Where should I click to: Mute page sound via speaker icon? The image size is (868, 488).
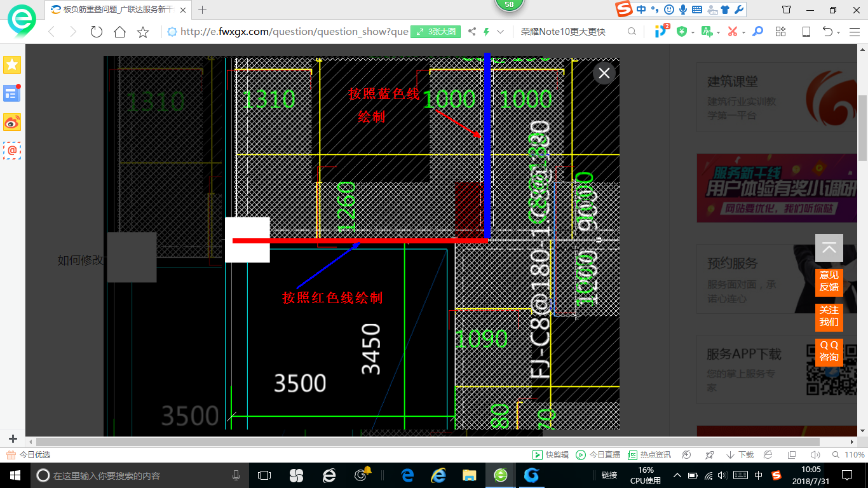point(817,455)
